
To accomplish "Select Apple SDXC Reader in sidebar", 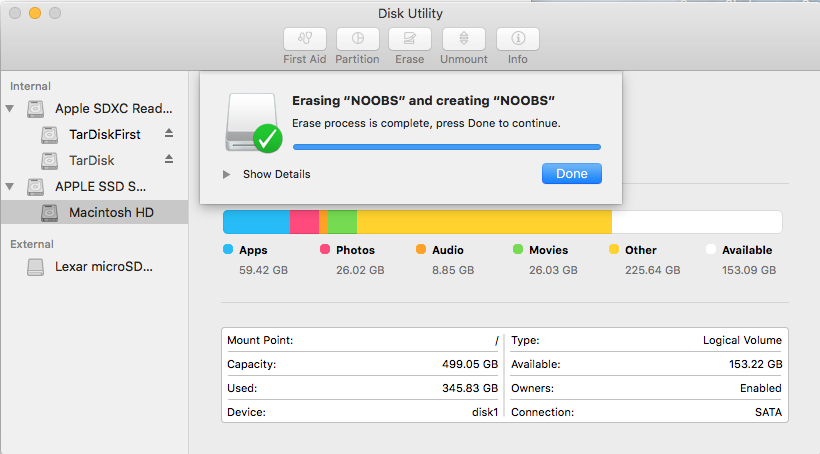I will (x=114, y=108).
